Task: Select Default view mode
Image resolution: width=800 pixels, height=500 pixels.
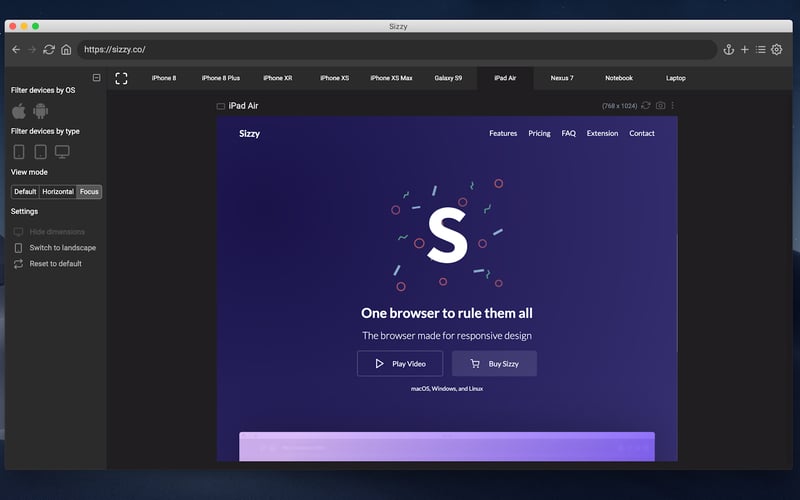Action: click(x=25, y=192)
